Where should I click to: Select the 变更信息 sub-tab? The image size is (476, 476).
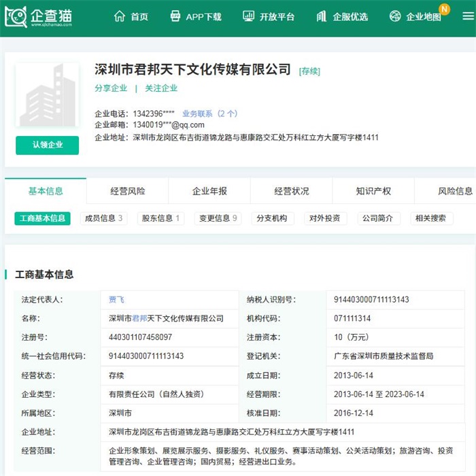point(217,218)
